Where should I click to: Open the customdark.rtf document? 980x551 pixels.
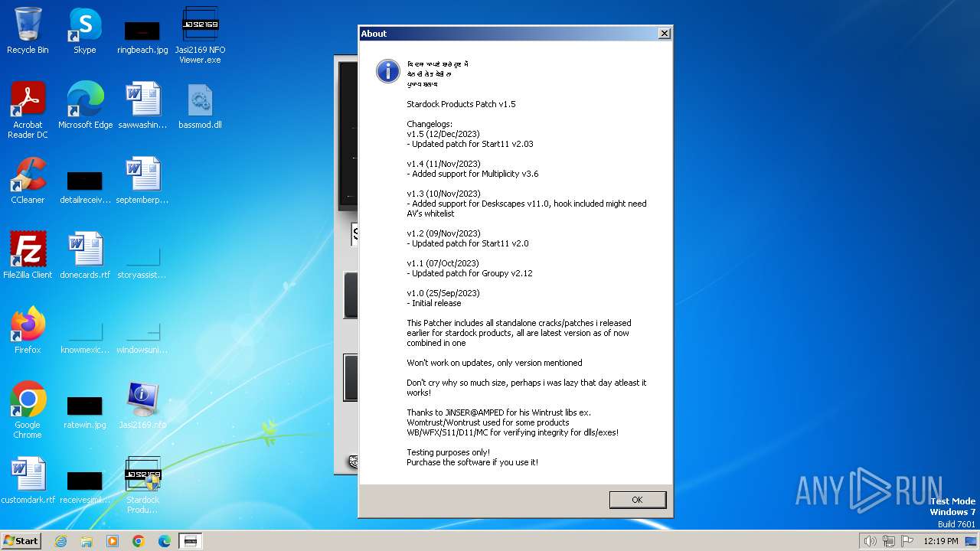(x=28, y=481)
